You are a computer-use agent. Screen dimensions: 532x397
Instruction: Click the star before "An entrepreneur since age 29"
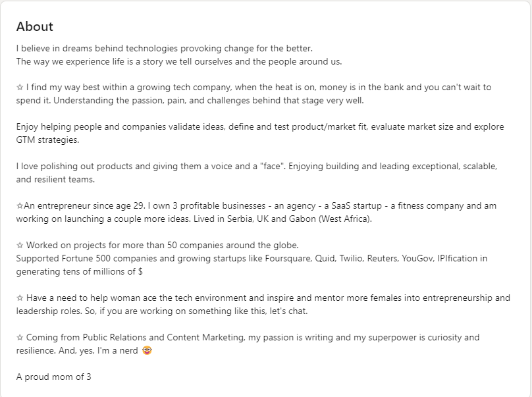(x=20, y=206)
